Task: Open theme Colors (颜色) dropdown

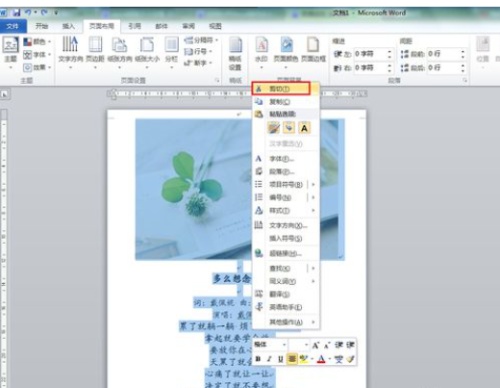Action: pyautogui.click(x=37, y=42)
